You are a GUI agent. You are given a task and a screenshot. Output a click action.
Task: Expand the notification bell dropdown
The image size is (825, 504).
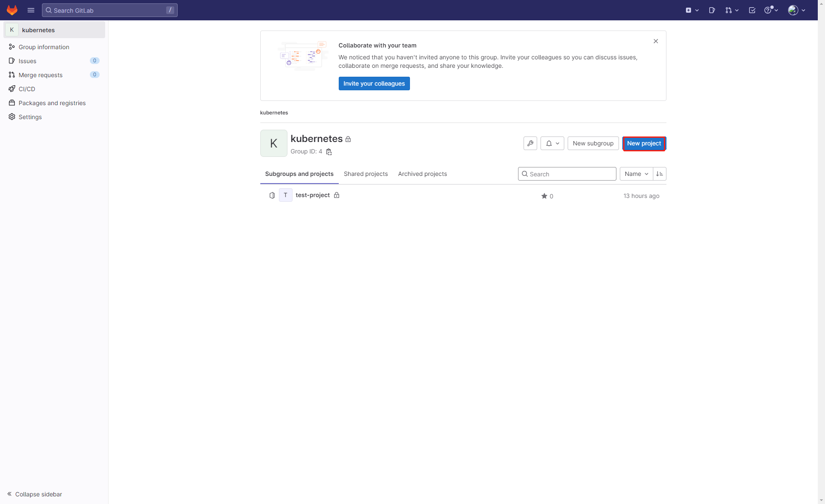[552, 143]
